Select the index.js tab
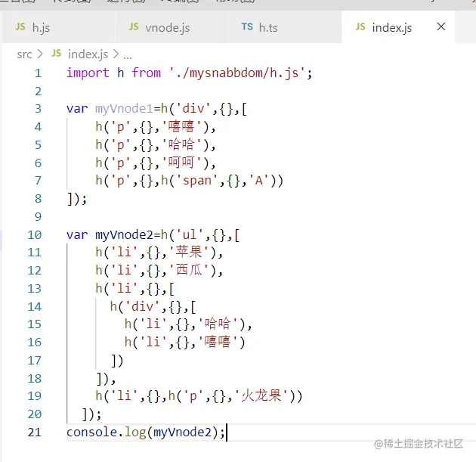 398,27
